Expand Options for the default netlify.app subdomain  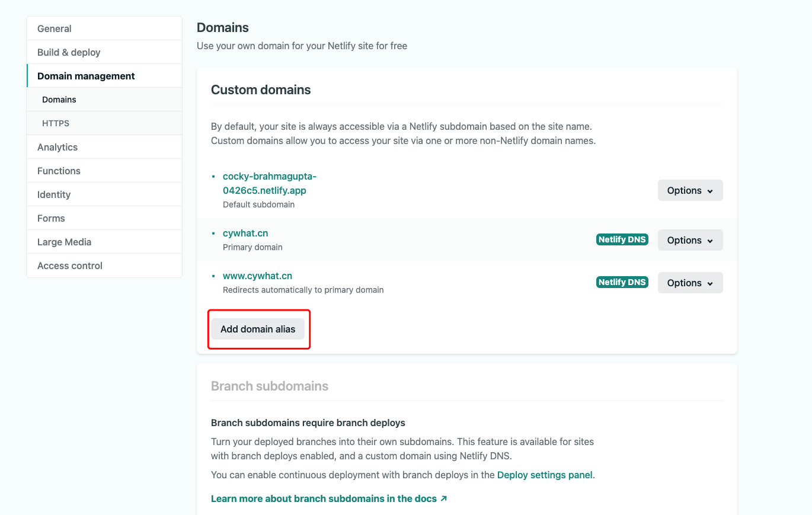click(x=690, y=190)
